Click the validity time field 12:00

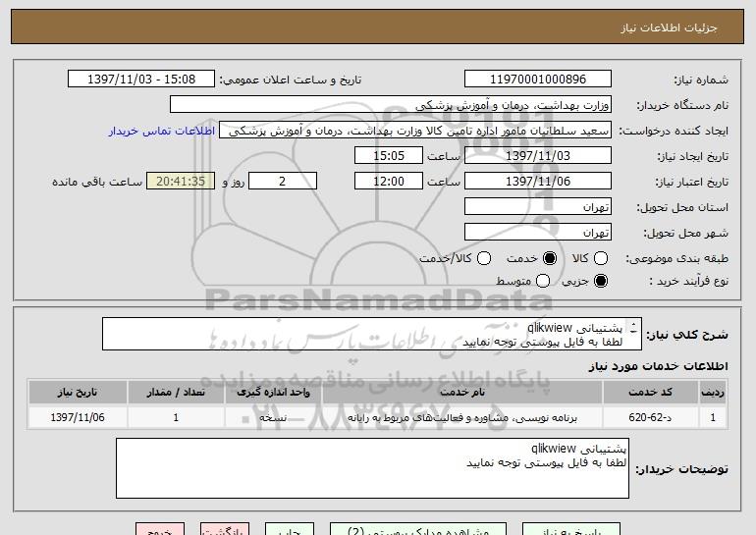[x=389, y=182]
